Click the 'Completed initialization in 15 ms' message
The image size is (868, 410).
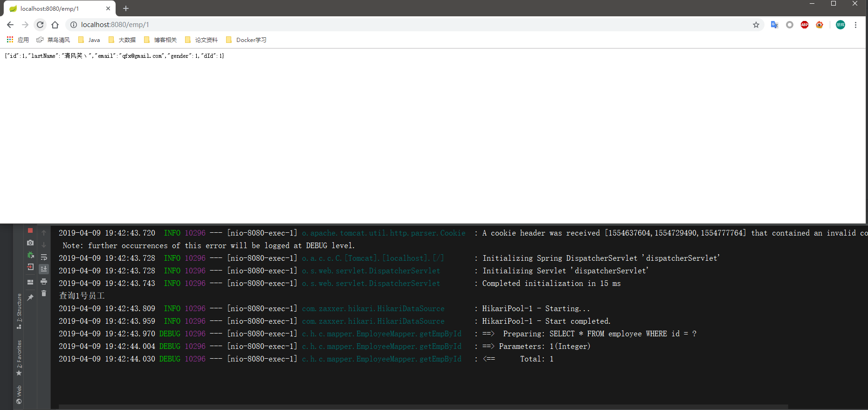[x=551, y=283]
